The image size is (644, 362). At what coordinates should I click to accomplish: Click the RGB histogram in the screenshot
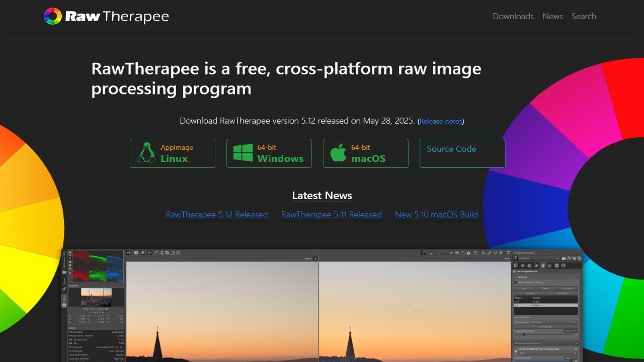coord(98,266)
